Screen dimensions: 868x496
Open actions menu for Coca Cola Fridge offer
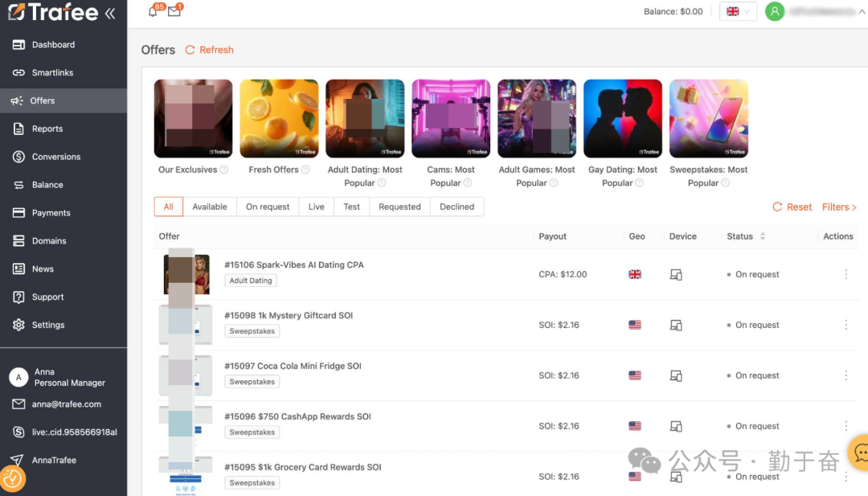845,375
